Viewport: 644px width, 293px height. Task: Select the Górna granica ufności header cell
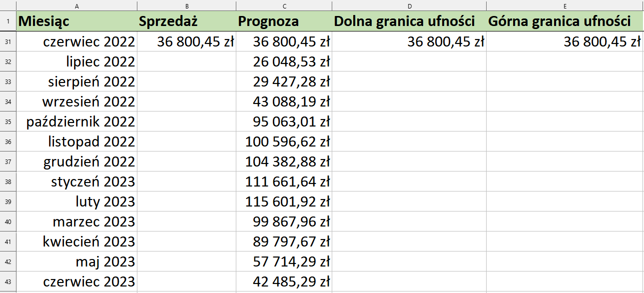coord(565,21)
